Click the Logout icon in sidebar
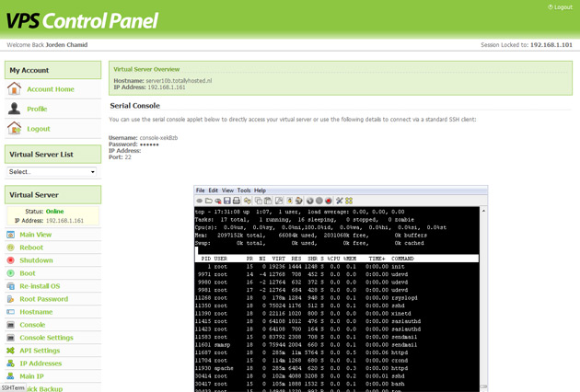Image resolution: width=580 pixels, height=392 pixels. pyautogui.click(x=14, y=129)
